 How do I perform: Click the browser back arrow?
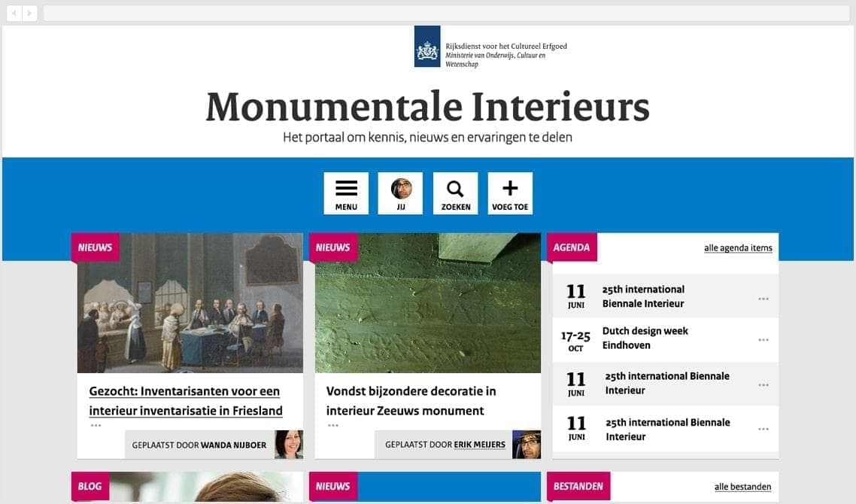(x=14, y=13)
